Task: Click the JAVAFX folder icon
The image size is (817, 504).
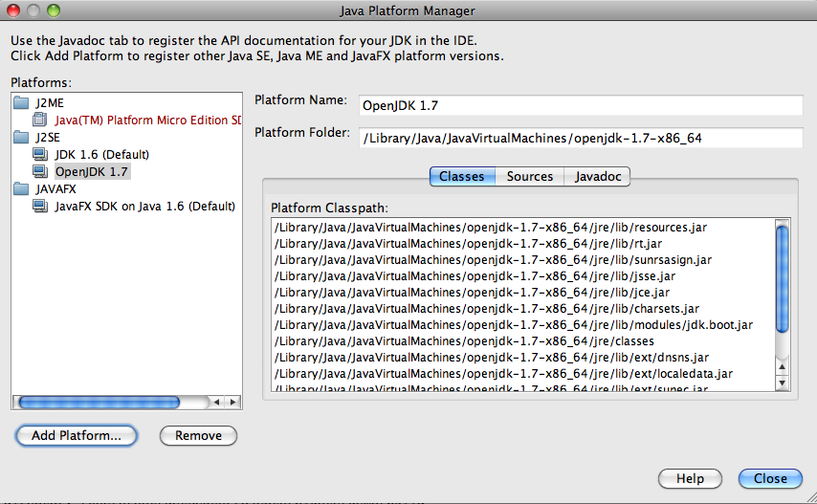Action: coord(21,188)
